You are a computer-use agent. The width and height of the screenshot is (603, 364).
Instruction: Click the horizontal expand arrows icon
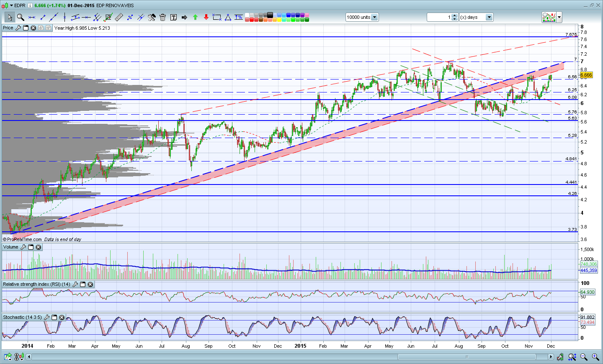point(572,357)
